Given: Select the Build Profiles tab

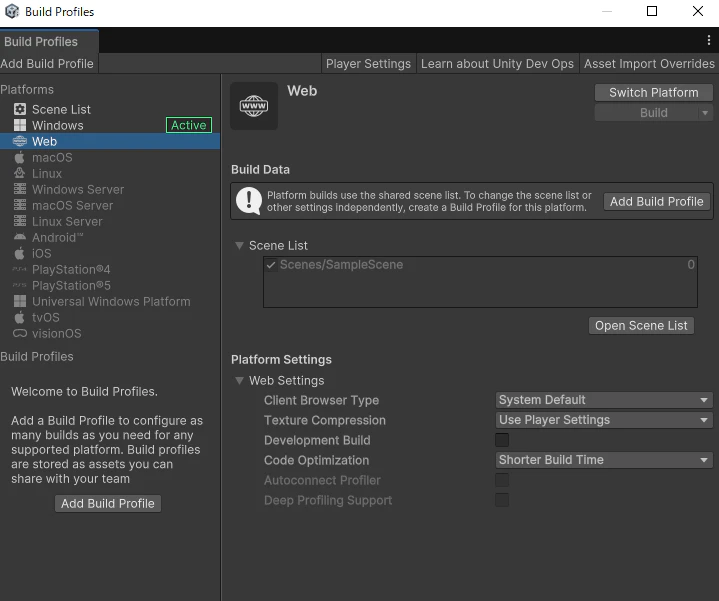Looking at the screenshot, I should pos(49,41).
